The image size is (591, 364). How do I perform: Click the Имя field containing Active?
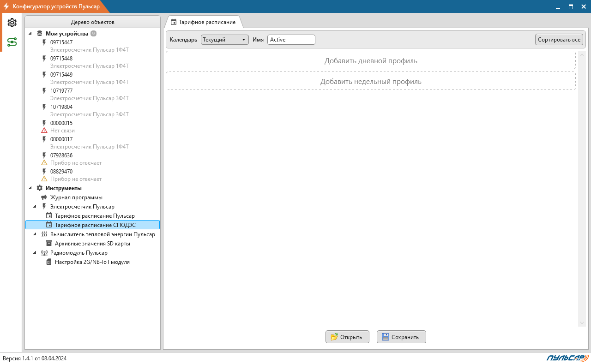click(291, 40)
